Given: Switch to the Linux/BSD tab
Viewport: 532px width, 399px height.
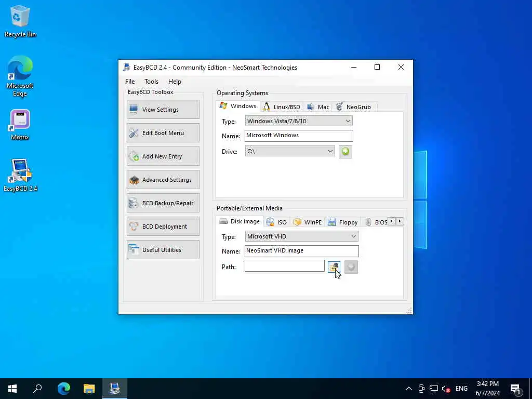Looking at the screenshot, I should click(282, 107).
